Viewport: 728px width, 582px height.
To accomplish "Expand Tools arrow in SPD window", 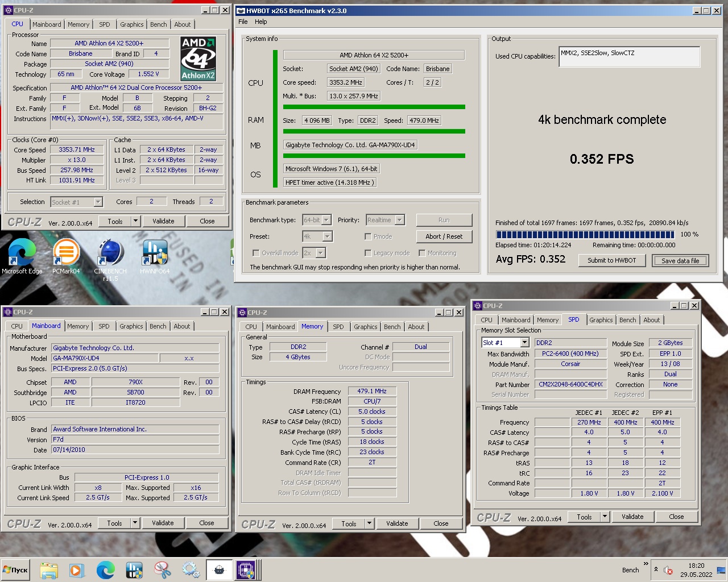I will tap(605, 517).
